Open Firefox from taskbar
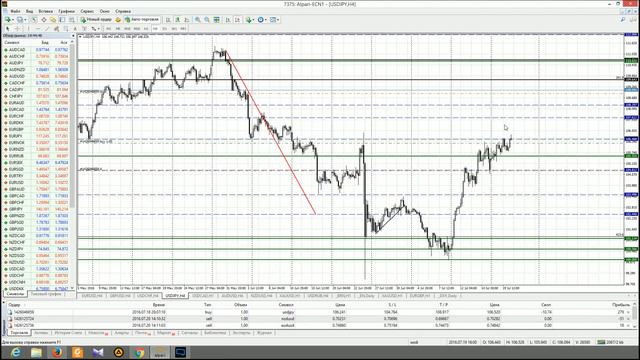Screen dimensions: 640x360 coord(57,352)
